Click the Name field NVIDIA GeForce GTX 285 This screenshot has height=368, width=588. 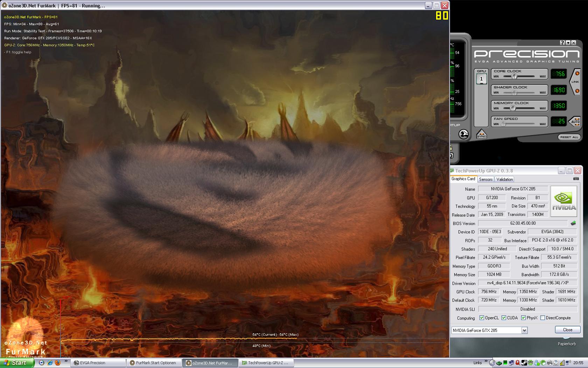pyautogui.click(x=513, y=189)
